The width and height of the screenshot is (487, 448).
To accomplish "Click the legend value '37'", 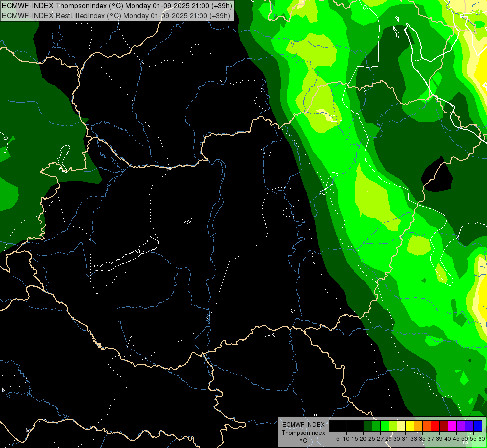I will pos(431,439).
